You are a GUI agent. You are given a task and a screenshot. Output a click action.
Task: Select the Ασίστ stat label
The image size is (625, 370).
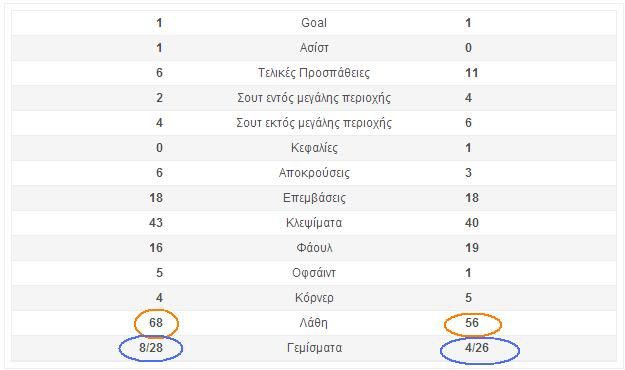pos(314,48)
